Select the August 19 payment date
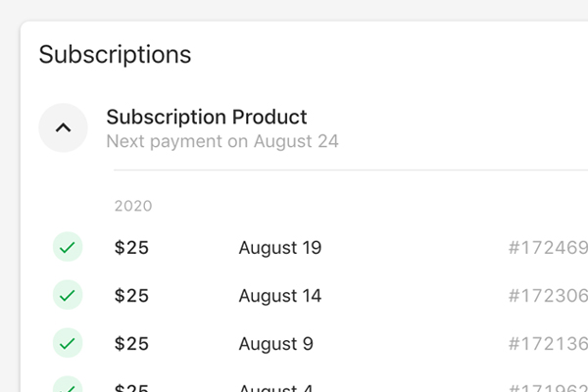Image resolution: width=588 pixels, height=392 pixels. [x=280, y=248]
